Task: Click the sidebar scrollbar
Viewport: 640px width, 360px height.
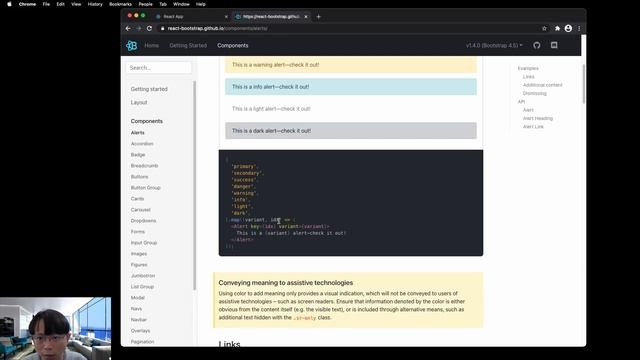Action: point(194,186)
